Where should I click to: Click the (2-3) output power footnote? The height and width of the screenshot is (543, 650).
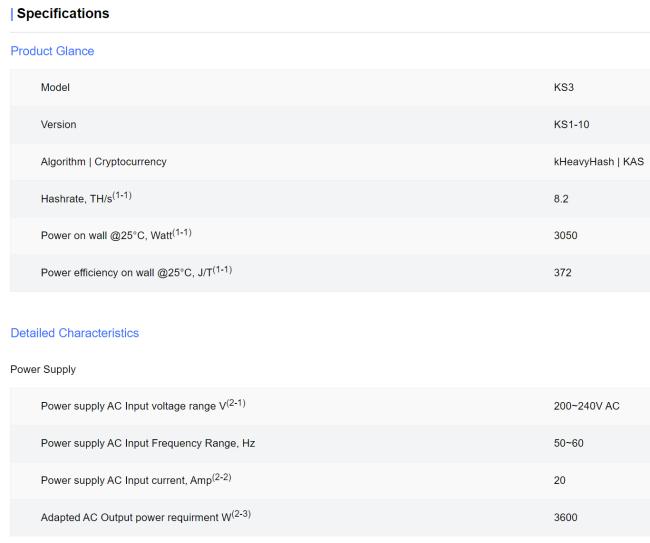pyautogui.click(x=241, y=514)
